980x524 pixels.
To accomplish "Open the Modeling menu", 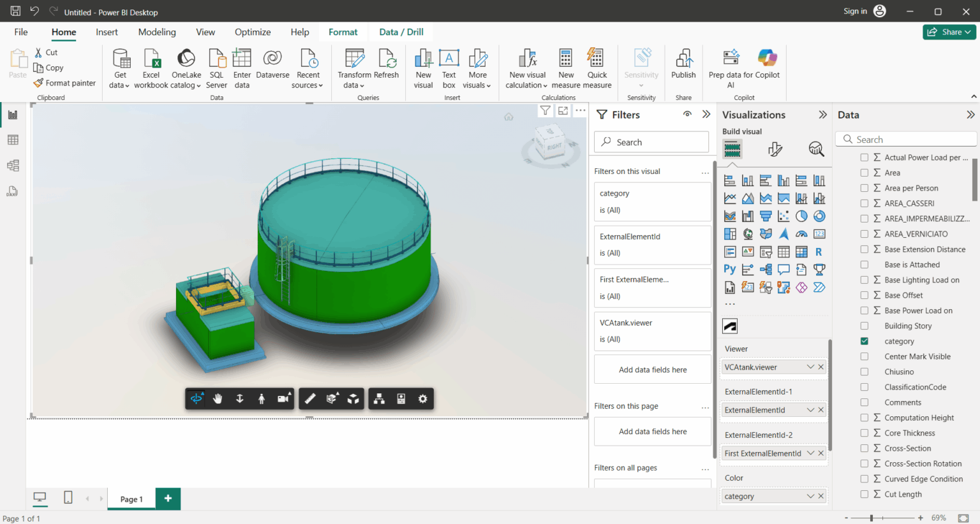I will [157, 31].
